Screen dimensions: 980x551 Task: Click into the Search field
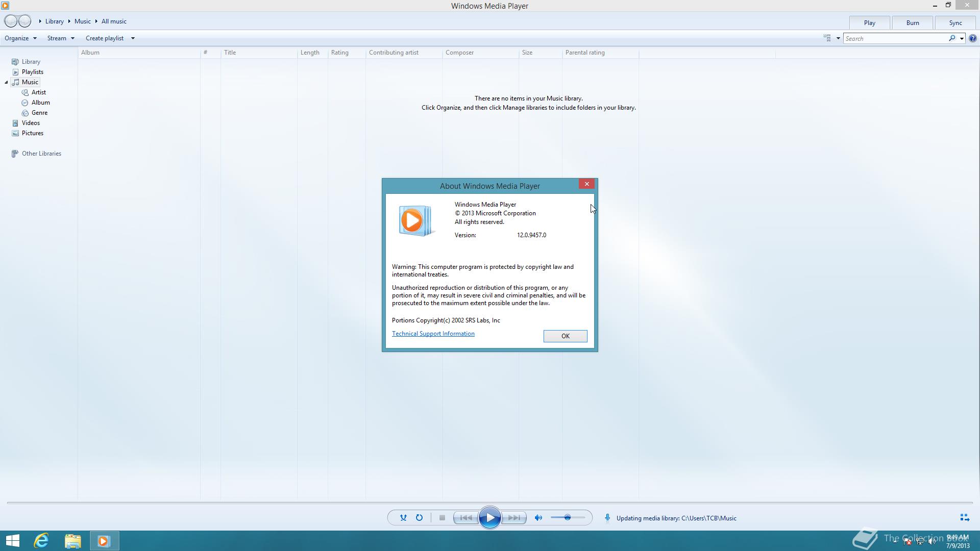coord(896,38)
